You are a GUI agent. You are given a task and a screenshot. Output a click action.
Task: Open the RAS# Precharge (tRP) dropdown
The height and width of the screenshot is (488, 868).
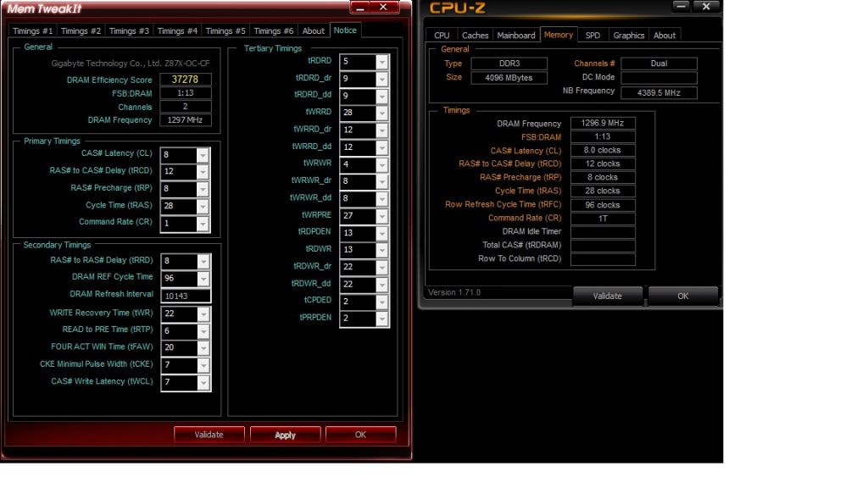pyautogui.click(x=203, y=189)
